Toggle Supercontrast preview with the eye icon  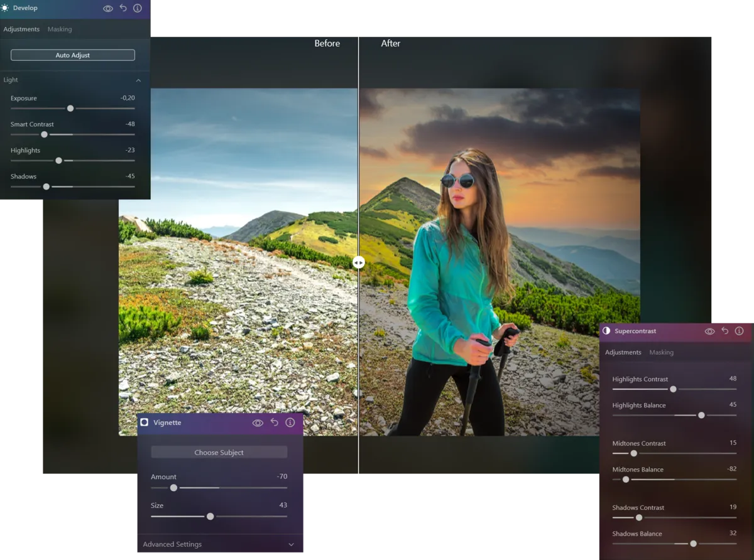[x=709, y=331]
